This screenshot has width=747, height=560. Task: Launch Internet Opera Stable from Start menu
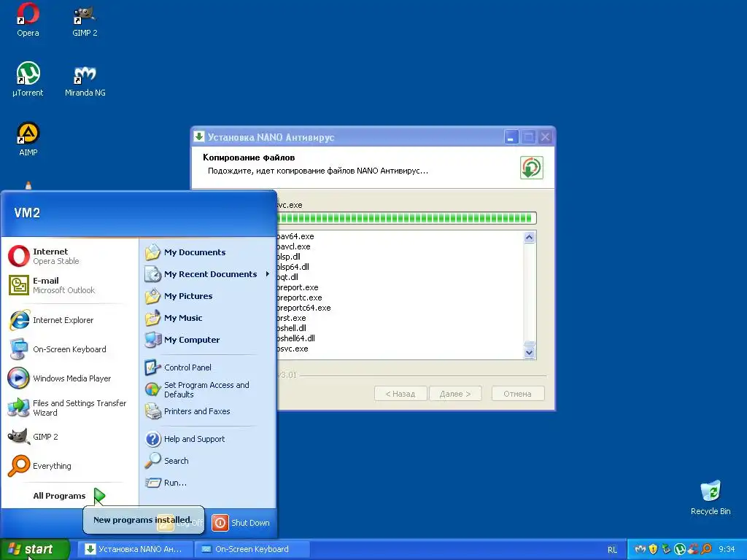point(69,256)
